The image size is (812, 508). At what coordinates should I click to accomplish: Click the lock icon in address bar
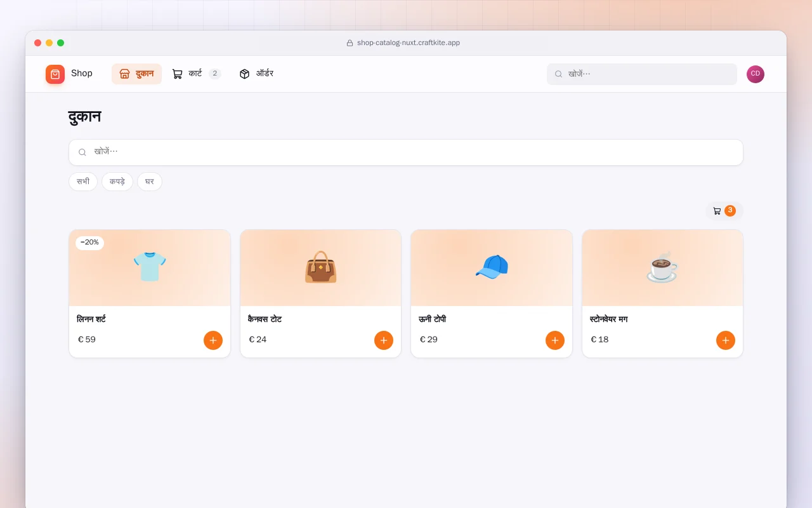(350, 43)
